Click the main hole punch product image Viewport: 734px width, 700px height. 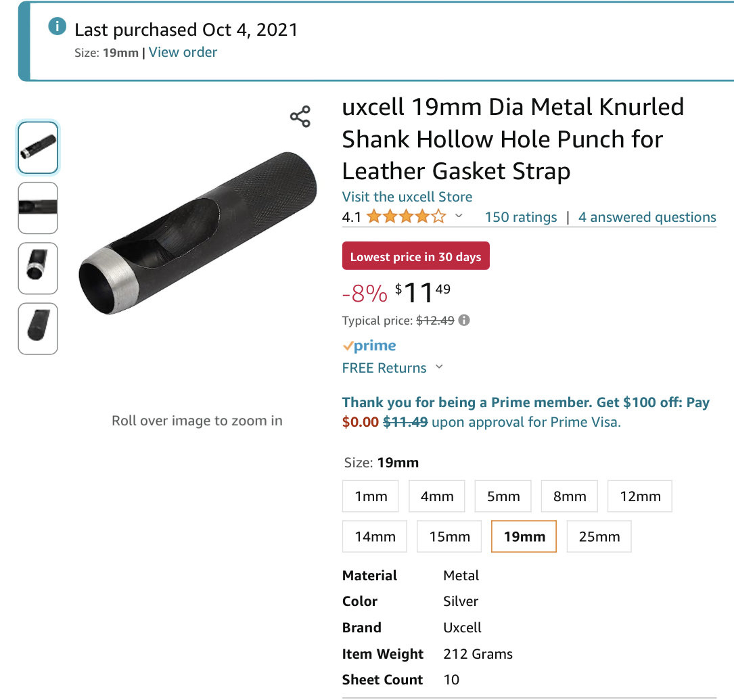click(x=198, y=233)
